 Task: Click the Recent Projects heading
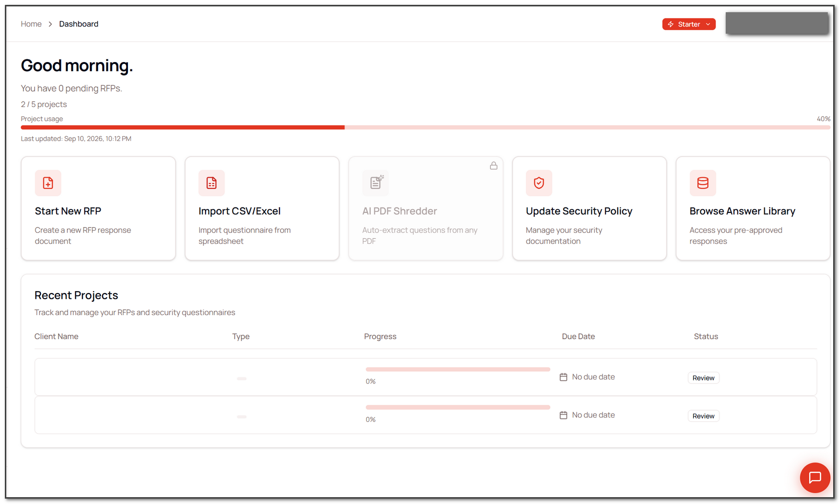pos(76,295)
